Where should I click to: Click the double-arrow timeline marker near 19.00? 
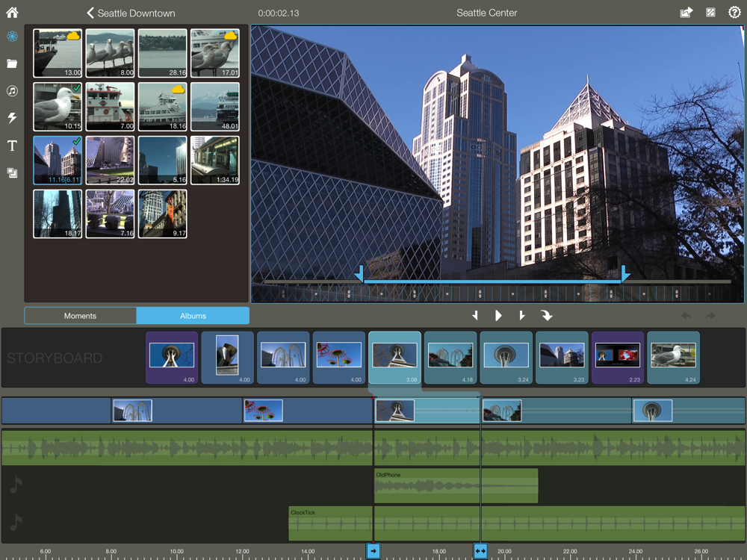(480, 551)
